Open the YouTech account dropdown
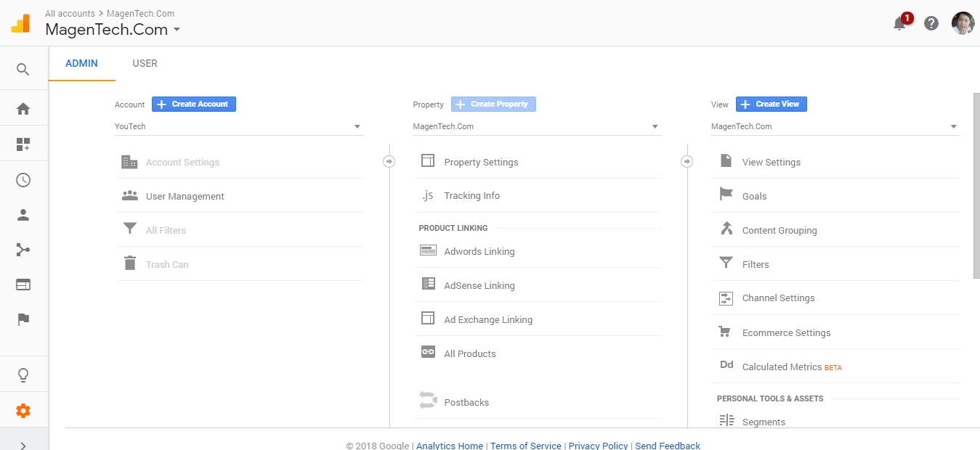 239,126
